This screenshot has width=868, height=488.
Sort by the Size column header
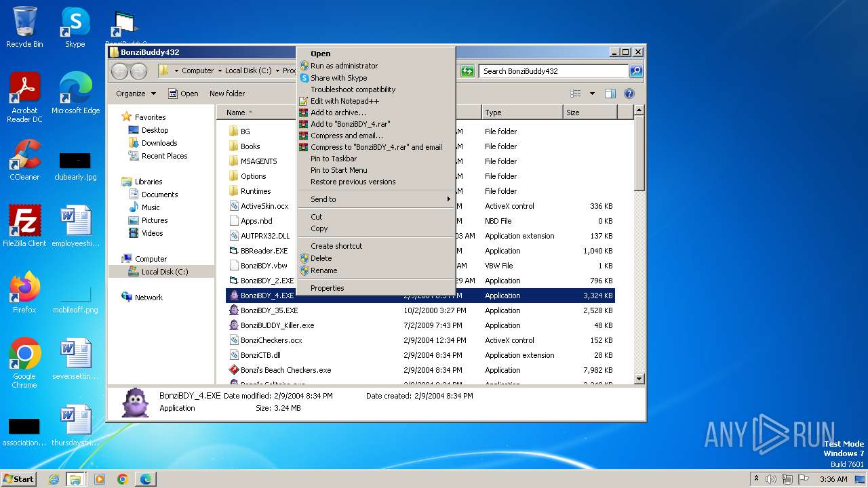pos(590,113)
